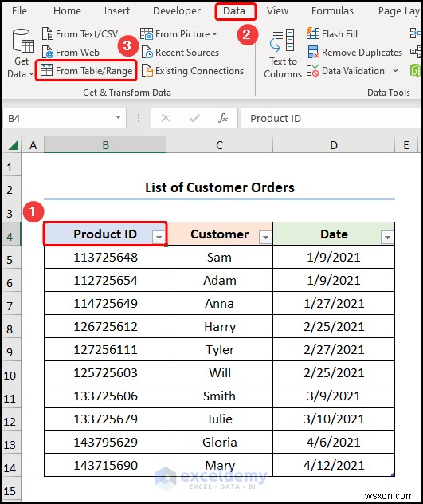Switch to the Home tab

pyautogui.click(x=67, y=11)
